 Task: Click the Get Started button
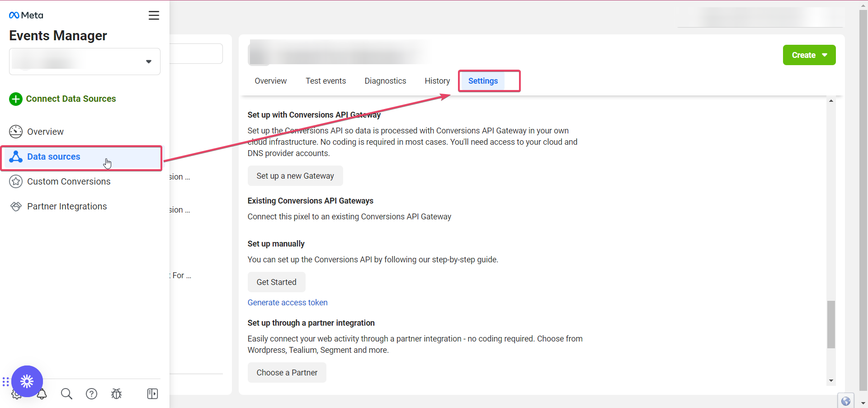coord(276,282)
